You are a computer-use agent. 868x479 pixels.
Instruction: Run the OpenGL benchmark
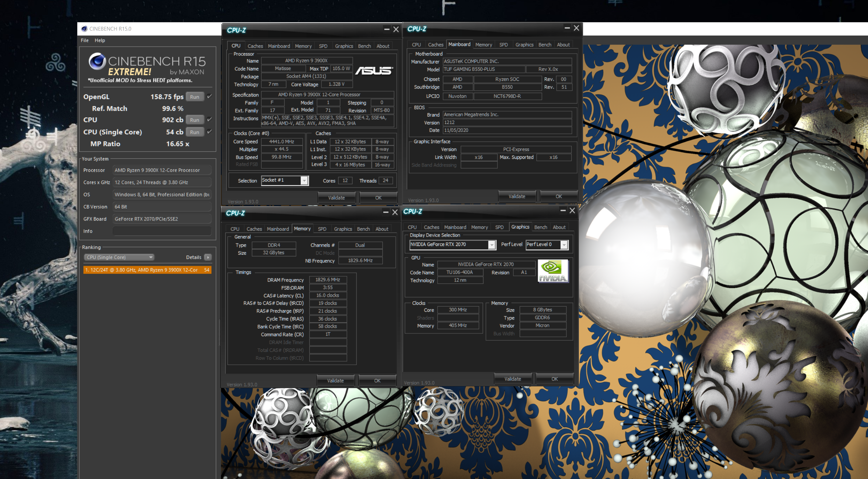195,97
